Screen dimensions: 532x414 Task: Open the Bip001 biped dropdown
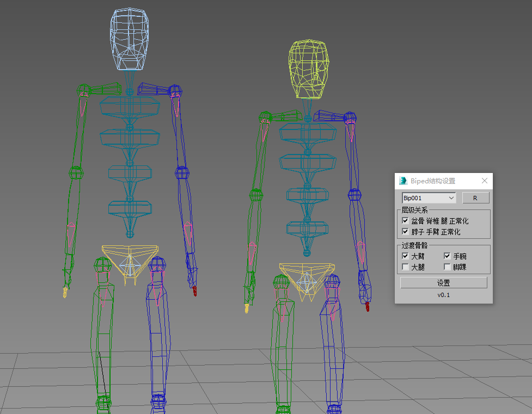(x=429, y=198)
